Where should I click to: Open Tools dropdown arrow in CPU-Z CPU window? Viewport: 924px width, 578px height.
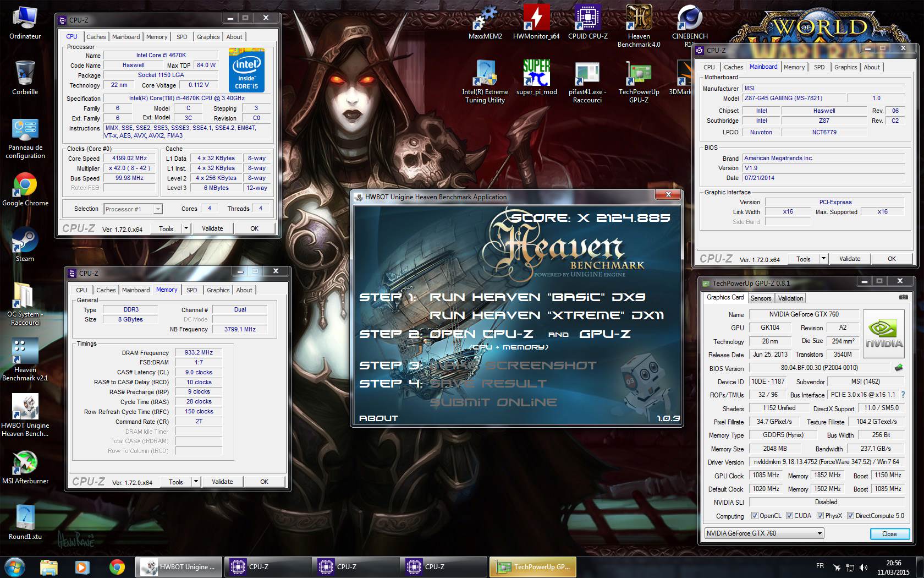click(186, 228)
